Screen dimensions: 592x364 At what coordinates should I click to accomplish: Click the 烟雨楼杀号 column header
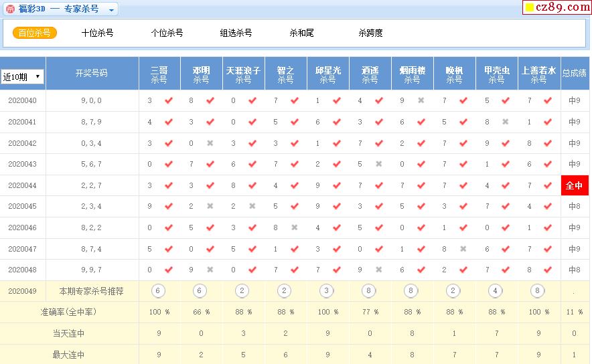pos(413,74)
